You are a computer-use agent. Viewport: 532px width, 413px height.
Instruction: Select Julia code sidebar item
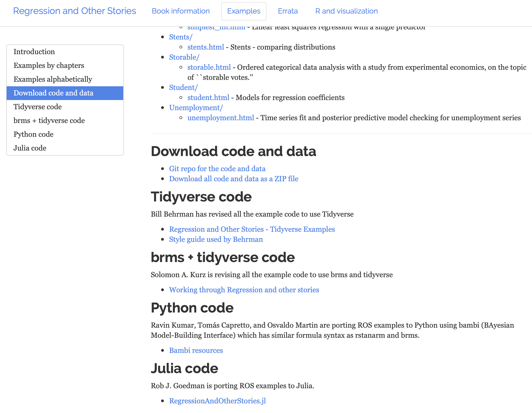click(x=65, y=148)
